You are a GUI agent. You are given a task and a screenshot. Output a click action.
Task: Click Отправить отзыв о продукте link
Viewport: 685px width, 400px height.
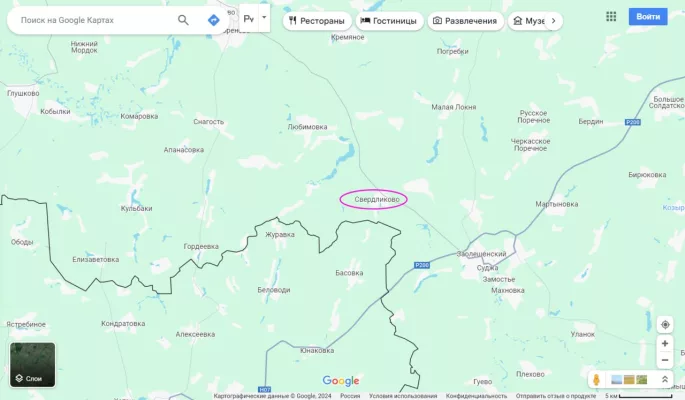(x=556, y=396)
